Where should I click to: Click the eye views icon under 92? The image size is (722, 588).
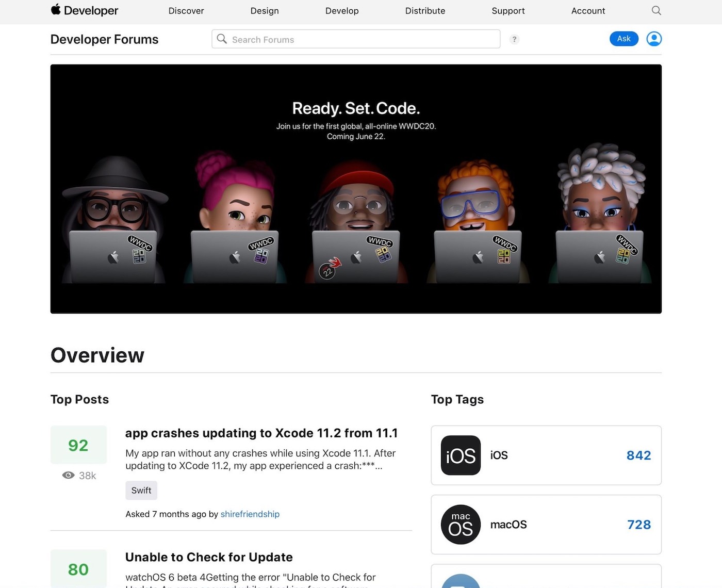coord(68,476)
